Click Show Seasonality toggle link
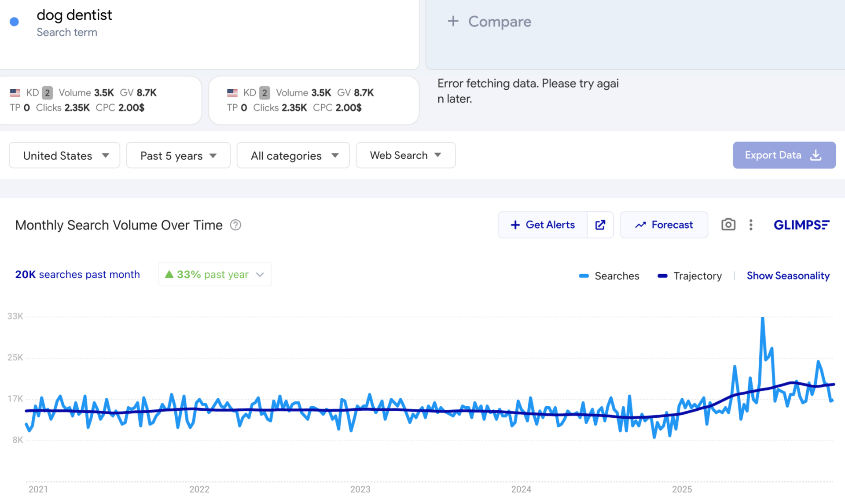 click(x=788, y=276)
